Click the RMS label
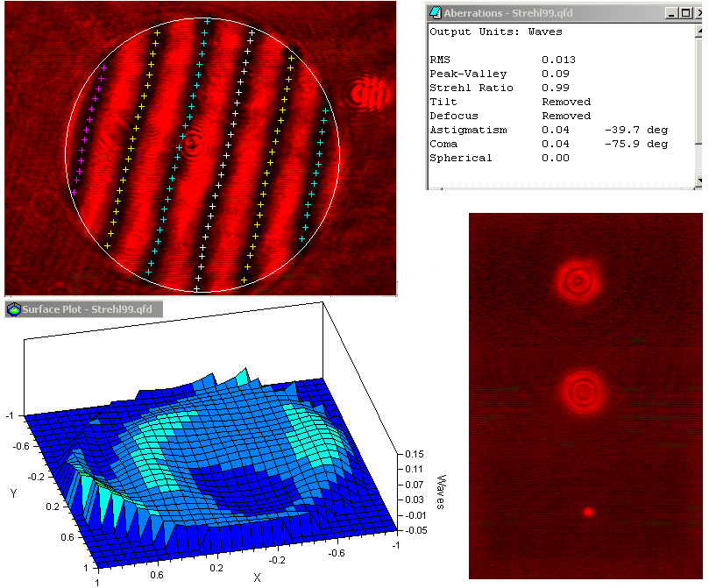 [439, 60]
